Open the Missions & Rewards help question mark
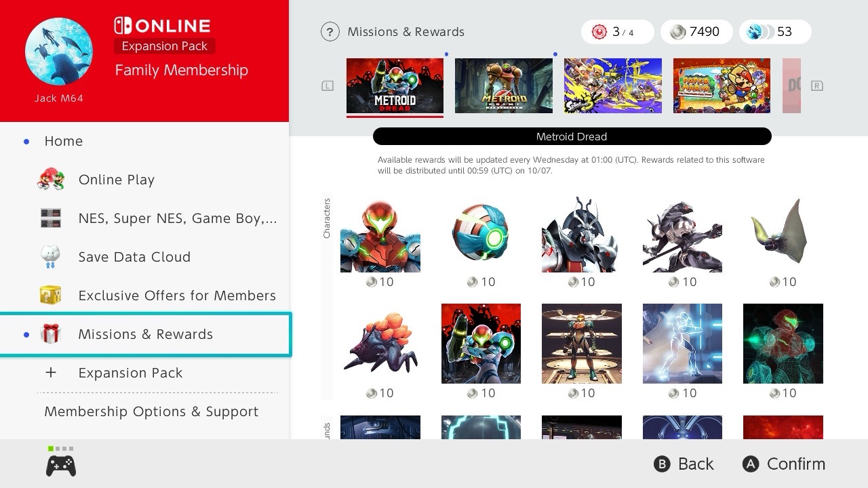The height and width of the screenshot is (488, 868). (330, 31)
